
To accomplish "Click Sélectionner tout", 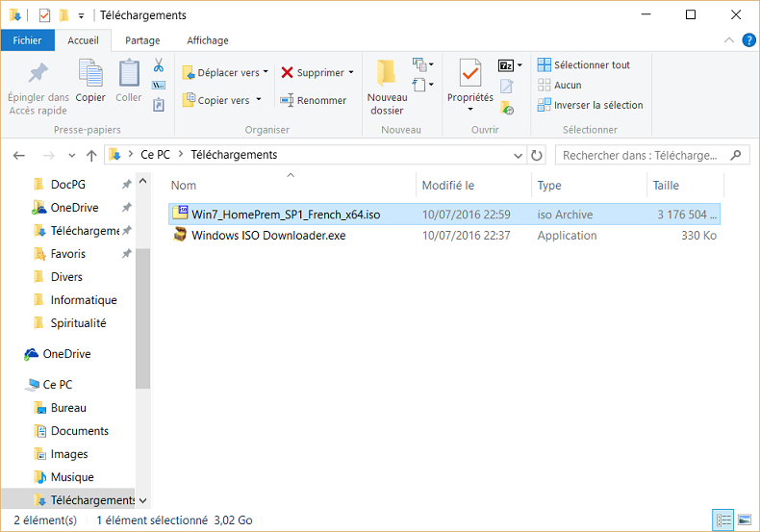I will 584,64.
